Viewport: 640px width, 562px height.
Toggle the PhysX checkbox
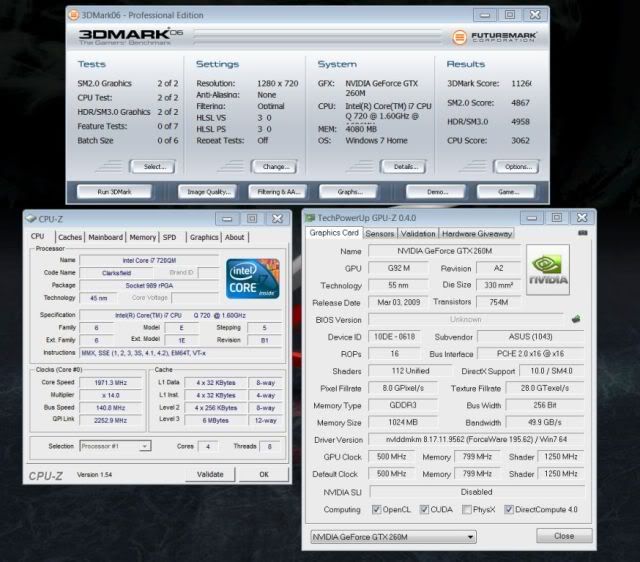coord(467,509)
